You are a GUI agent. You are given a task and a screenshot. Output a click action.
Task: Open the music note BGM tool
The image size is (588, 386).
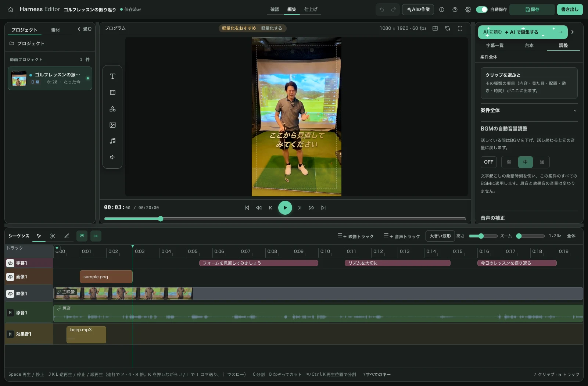pyautogui.click(x=112, y=141)
